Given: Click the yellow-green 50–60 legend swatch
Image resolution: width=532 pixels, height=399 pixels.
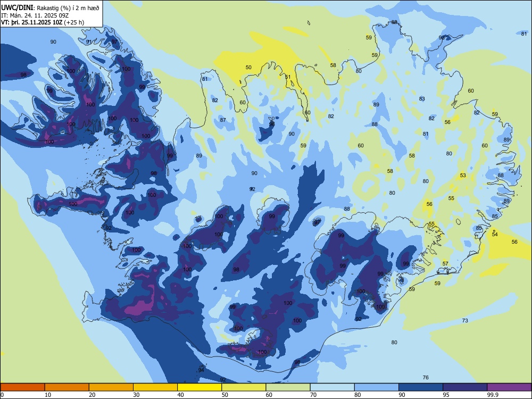Looking at the screenshot, I should [244, 387].
